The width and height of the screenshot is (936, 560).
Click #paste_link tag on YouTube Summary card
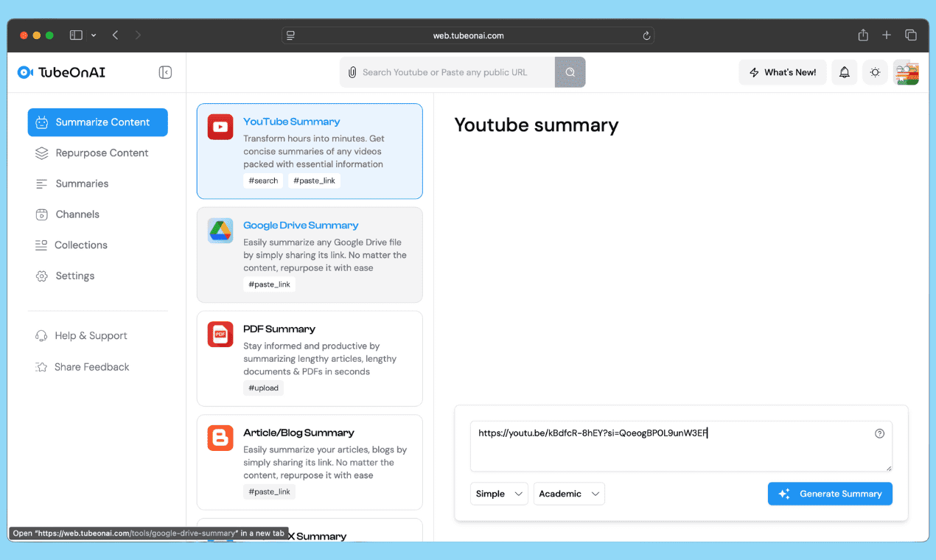coord(314,181)
